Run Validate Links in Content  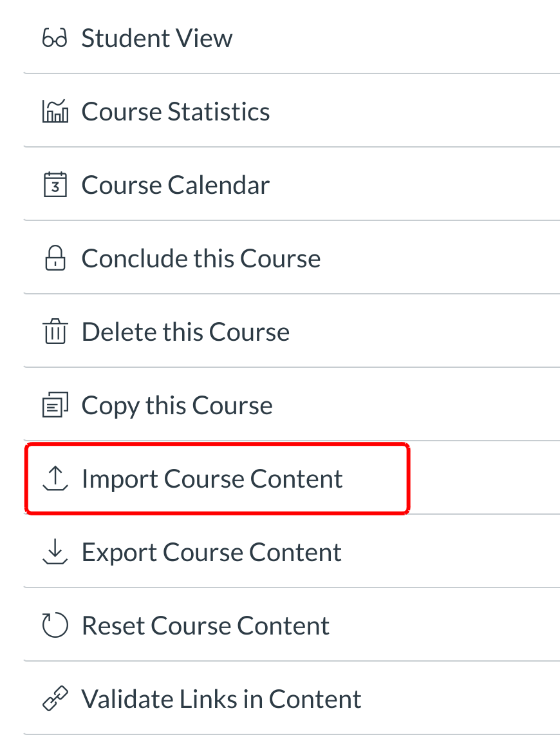[221, 700]
